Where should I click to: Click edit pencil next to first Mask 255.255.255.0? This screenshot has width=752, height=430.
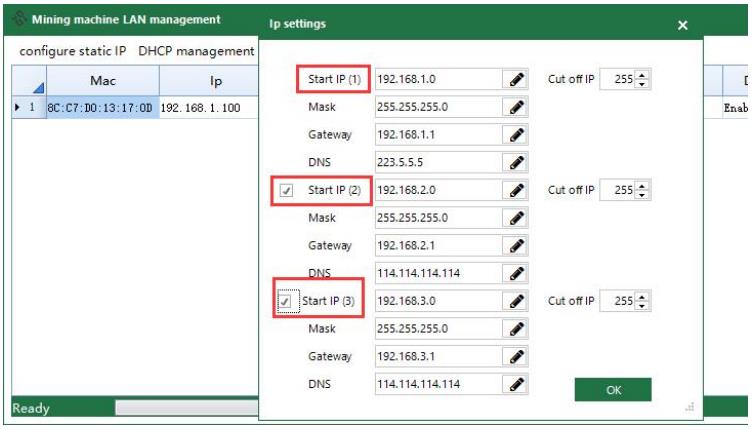517,106
